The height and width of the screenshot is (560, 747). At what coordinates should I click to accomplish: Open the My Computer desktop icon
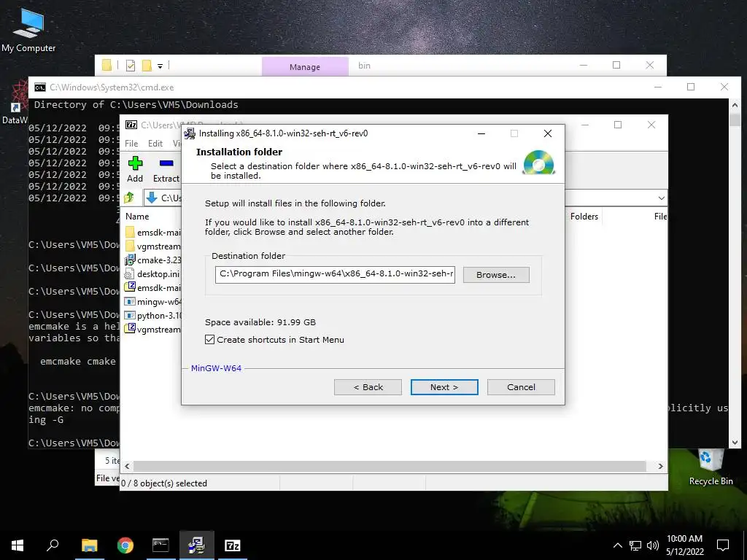(x=28, y=28)
